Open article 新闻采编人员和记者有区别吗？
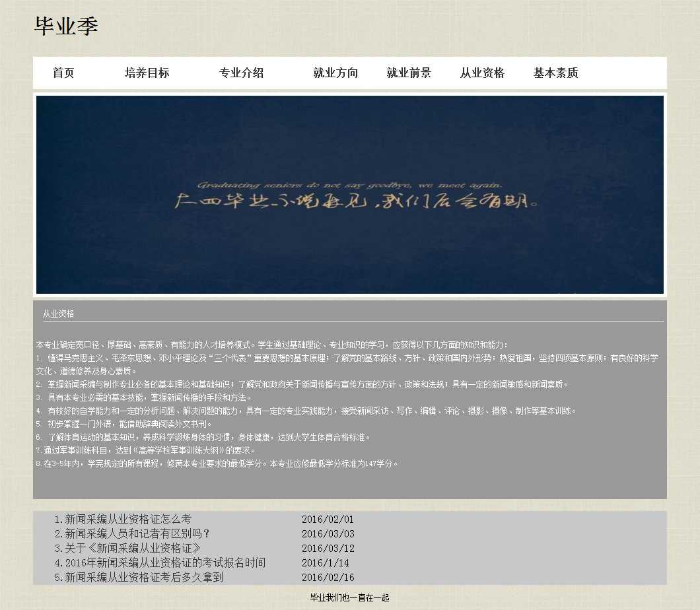The height and width of the screenshot is (610, 700). (x=132, y=534)
